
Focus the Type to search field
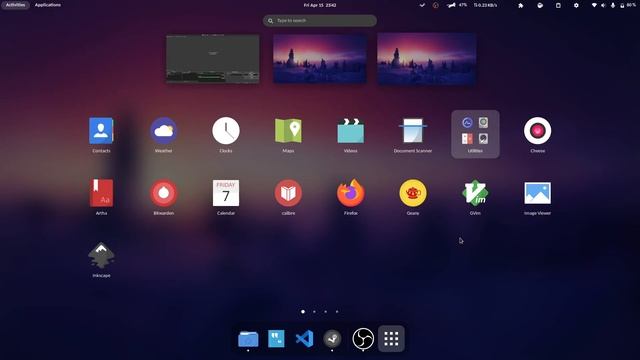[x=320, y=20]
